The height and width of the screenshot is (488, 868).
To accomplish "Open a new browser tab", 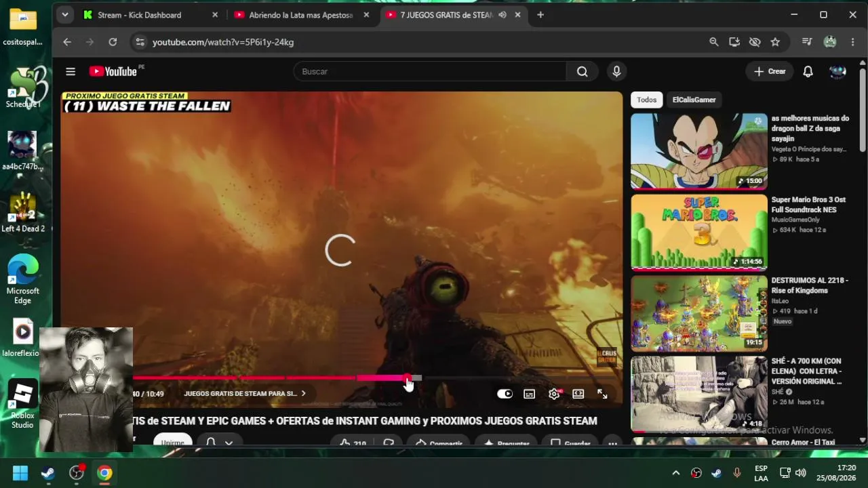I will (x=540, y=15).
